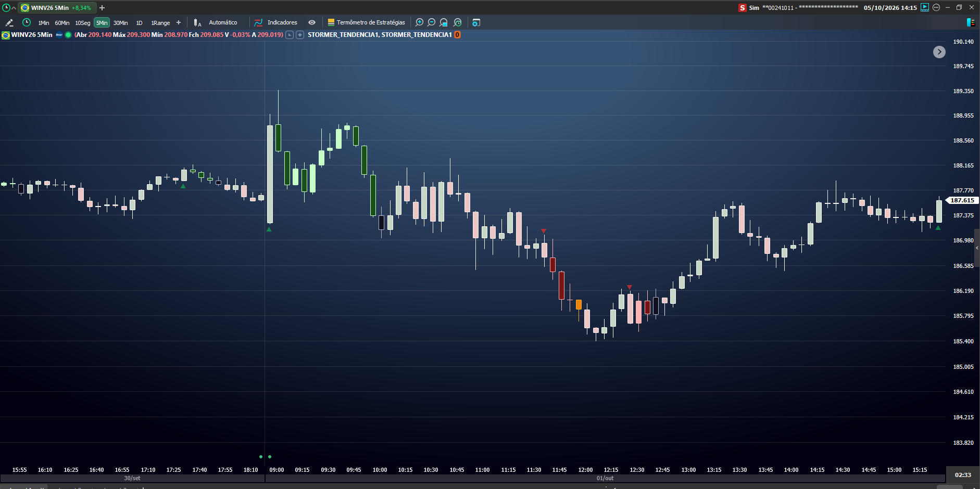This screenshot has width=980, height=489.
Task: Open the Automático scale dropdown
Action: [223, 22]
